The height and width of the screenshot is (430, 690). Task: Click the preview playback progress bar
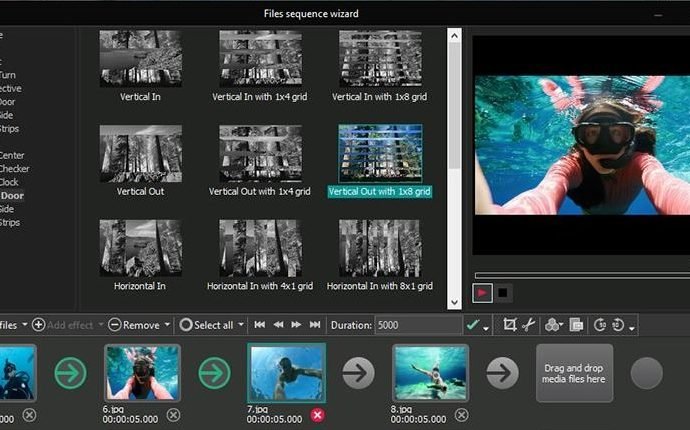582,276
